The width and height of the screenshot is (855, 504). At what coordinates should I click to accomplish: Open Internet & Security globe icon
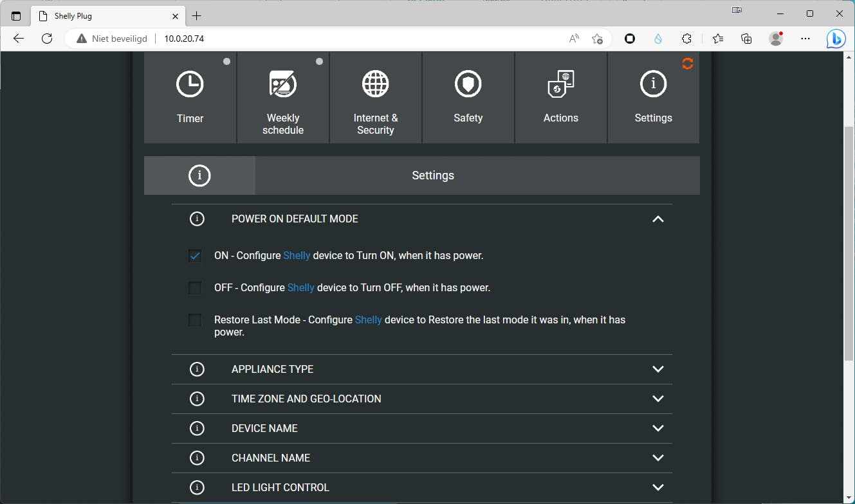(376, 85)
